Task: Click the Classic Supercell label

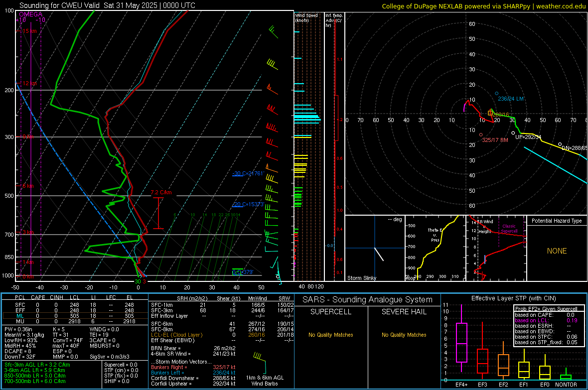Action: [x=509, y=229]
